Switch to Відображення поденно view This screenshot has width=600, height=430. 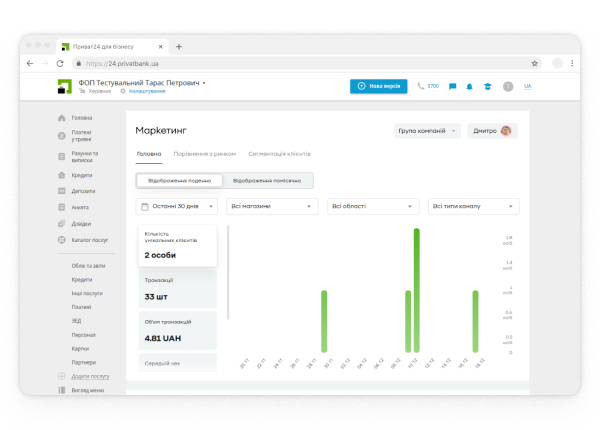[x=180, y=180]
